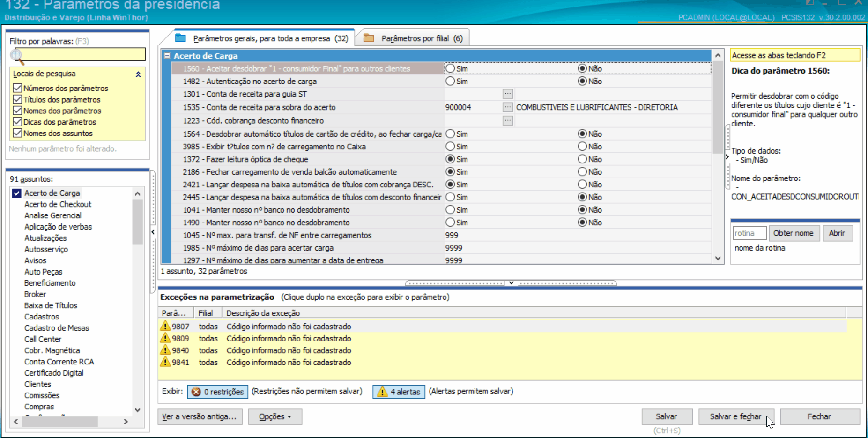Focus the rotina input field
868x438 pixels.
(749, 233)
